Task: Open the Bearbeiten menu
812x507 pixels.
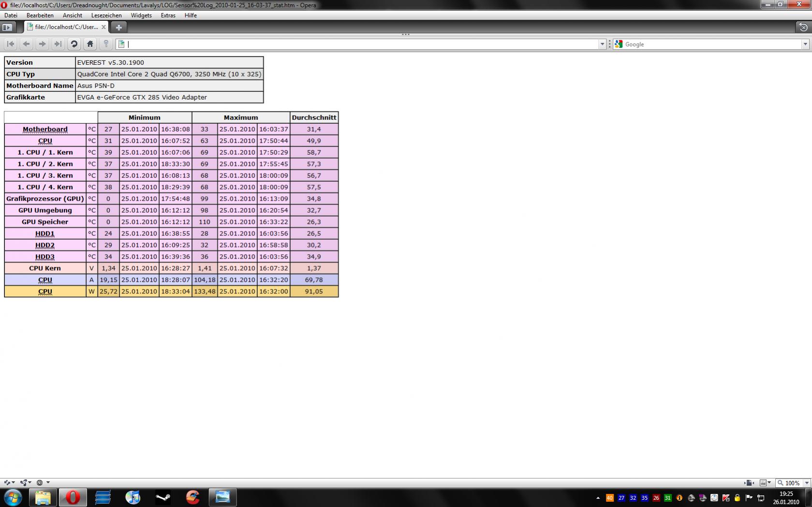Action: (x=40, y=15)
